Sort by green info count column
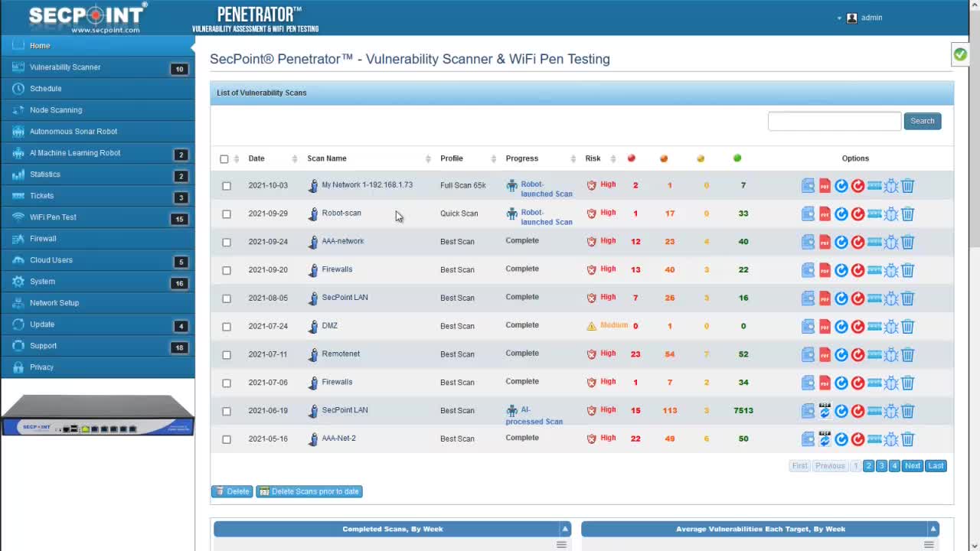Viewport: 980px width, 551px height. point(737,158)
